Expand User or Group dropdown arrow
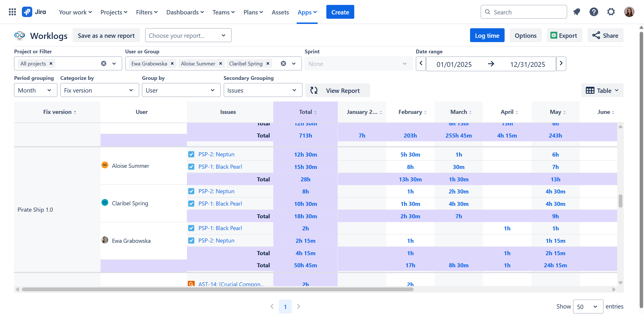The width and height of the screenshot is (644, 314). click(x=294, y=63)
